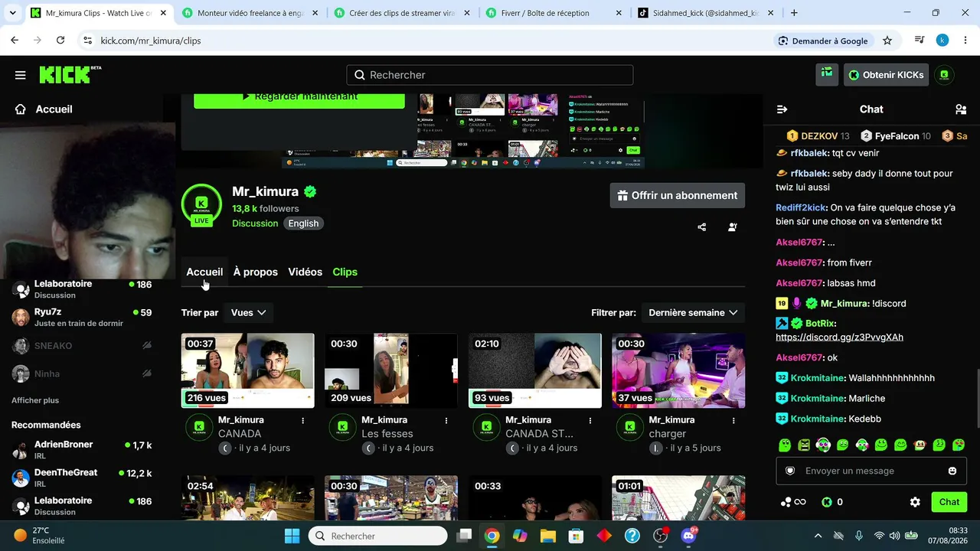Click the Chrome address bar
The width and height of the screenshot is (980, 551).
pos(429,41)
